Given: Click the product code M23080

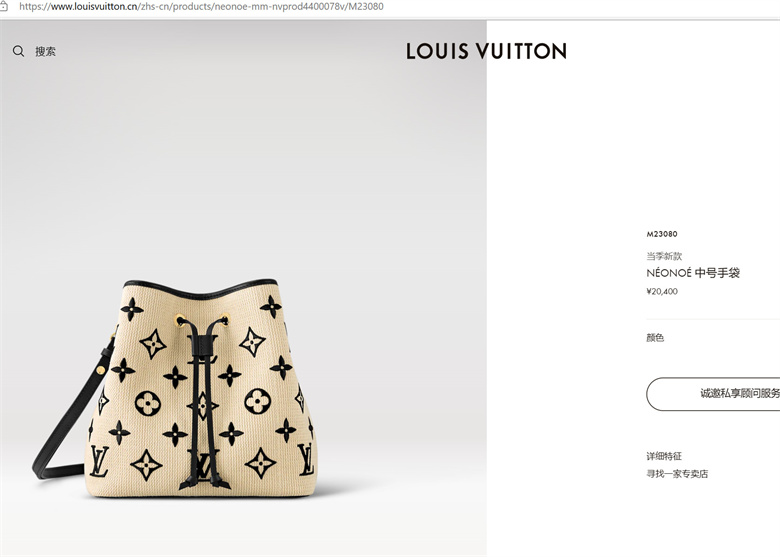Looking at the screenshot, I should (x=662, y=234).
